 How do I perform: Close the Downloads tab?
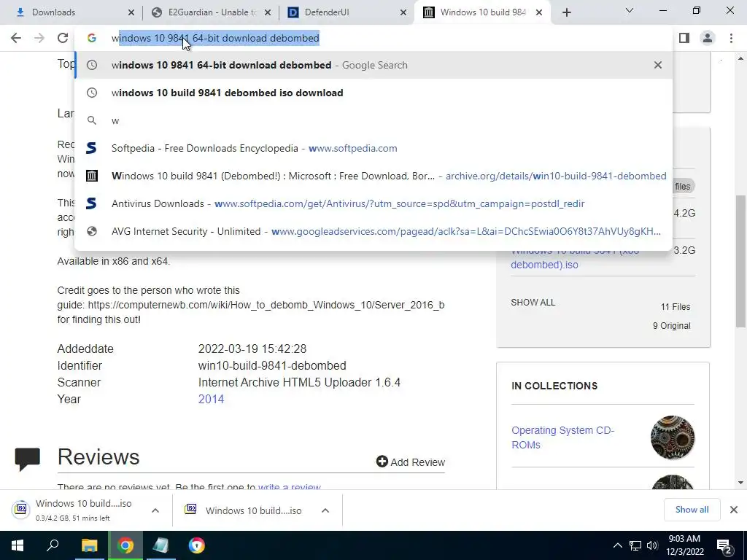[131, 12]
